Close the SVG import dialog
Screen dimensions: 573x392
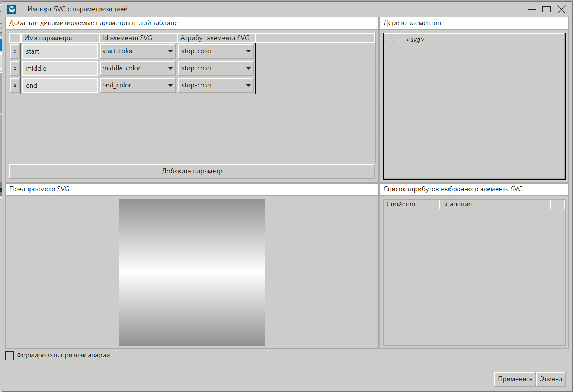coord(561,9)
